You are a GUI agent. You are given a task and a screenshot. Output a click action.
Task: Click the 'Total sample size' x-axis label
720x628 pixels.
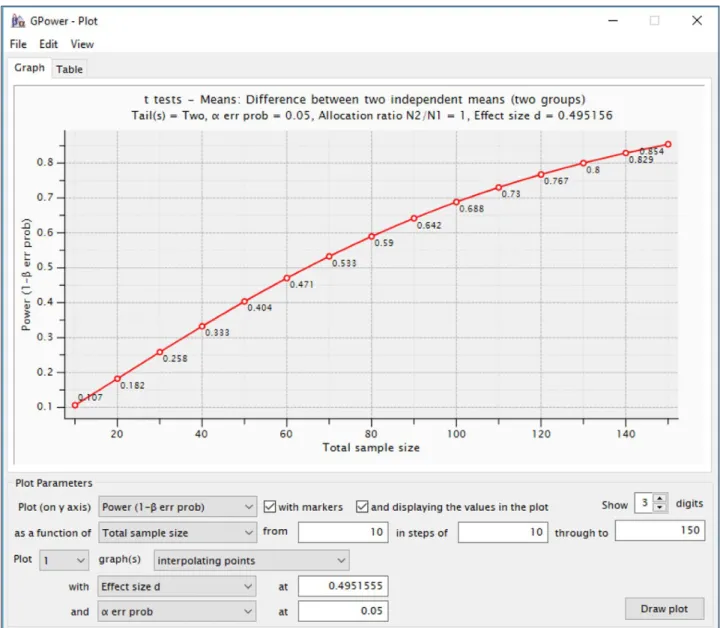[x=371, y=448]
